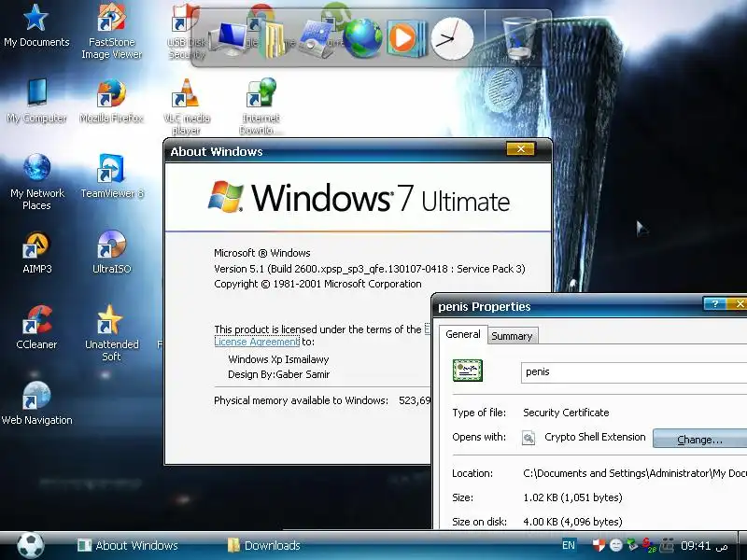The height and width of the screenshot is (560, 747).
Task: Select the AIMP3 desktop shortcut
Action: (36, 252)
